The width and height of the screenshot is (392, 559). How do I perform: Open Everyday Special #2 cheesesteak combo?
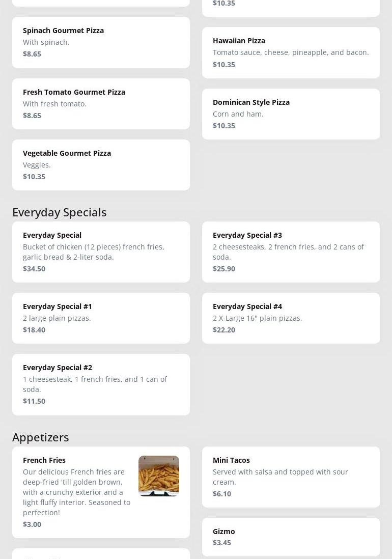tap(101, 384)
